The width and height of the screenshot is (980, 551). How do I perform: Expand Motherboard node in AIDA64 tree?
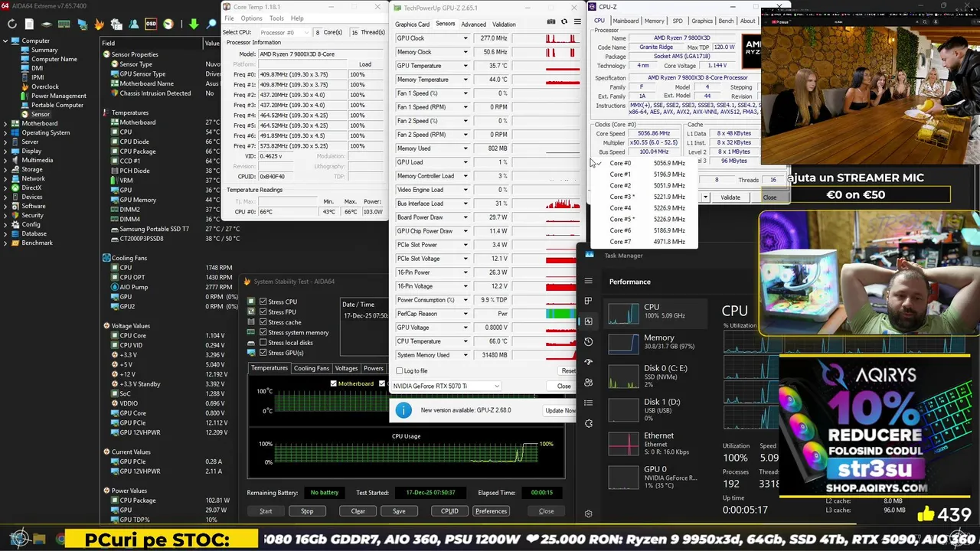(x=6, y=123)
